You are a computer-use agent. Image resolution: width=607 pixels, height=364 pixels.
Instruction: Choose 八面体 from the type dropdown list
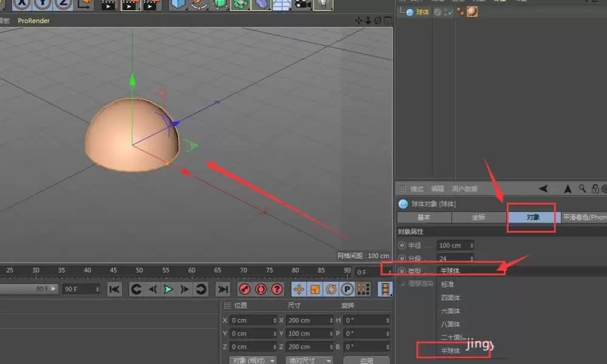(x=452, y=323)
